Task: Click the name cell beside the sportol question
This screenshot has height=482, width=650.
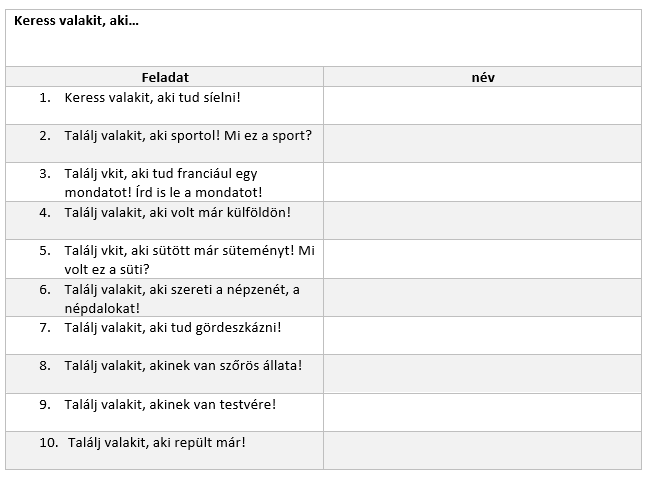Action: (x=482, y=143)
